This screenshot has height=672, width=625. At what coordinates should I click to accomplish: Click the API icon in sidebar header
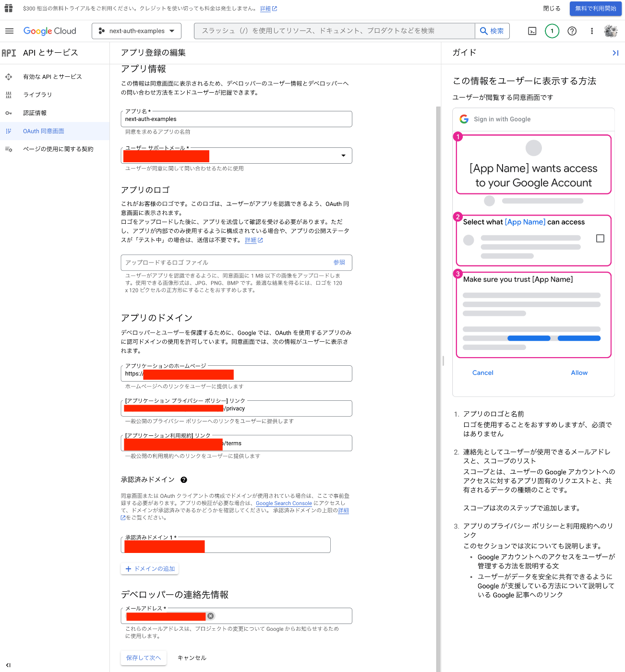tap(9, 53)
